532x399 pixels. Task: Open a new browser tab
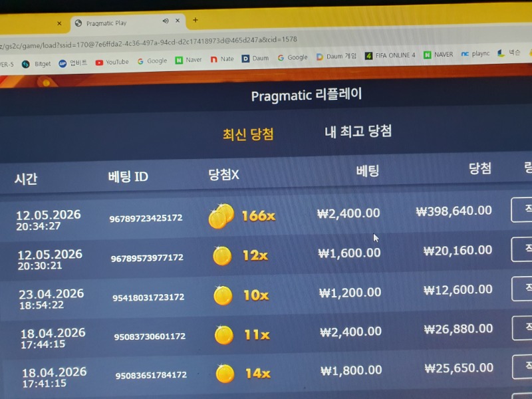(195, 20)
